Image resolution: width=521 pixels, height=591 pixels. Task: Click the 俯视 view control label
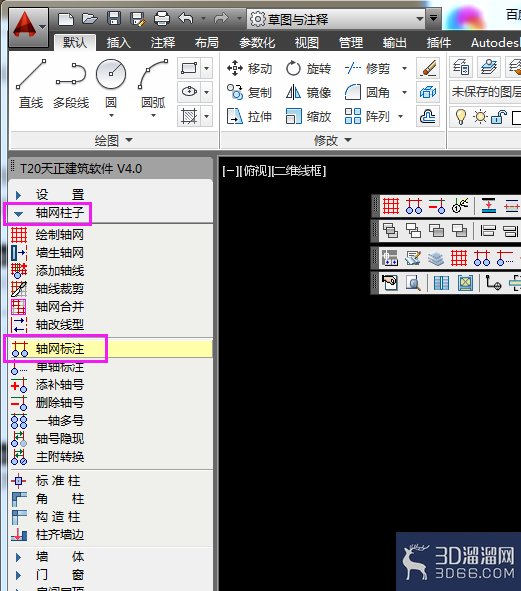(257, 171)
